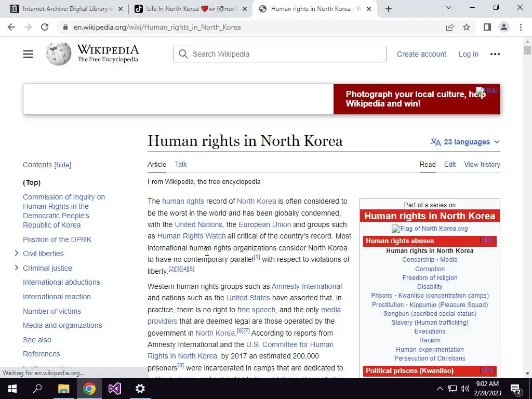Expand Civil liberties section in contents

click(16, 253)
